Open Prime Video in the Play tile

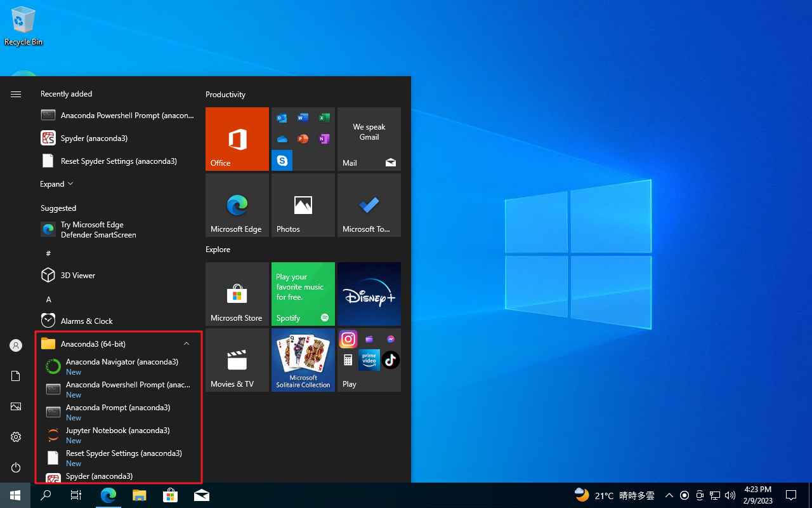tap(369, 360)
